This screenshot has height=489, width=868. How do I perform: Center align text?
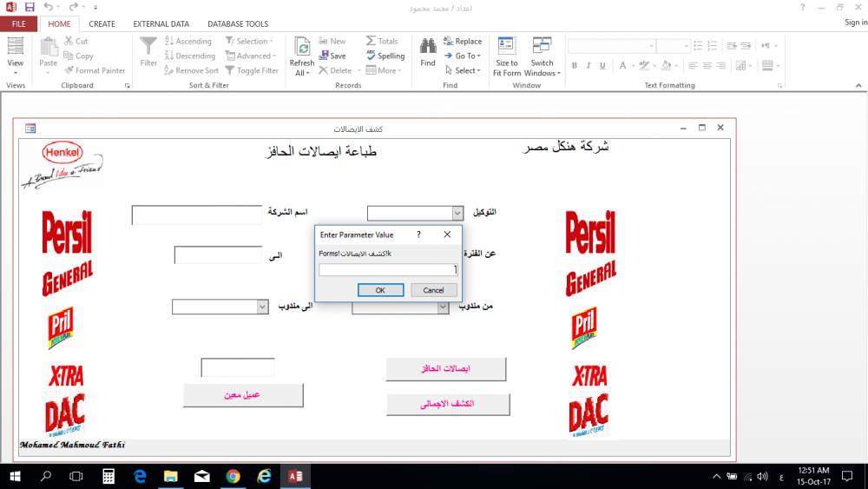(x=707, y=65)
